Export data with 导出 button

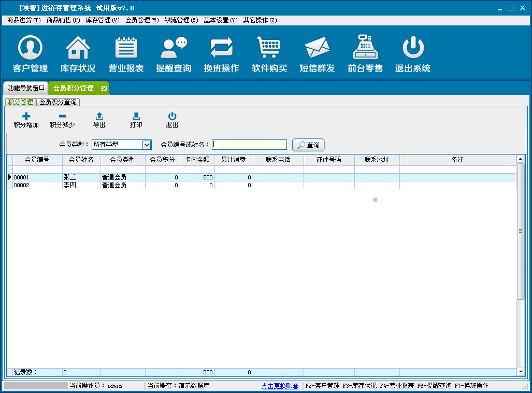click(99, 120)
